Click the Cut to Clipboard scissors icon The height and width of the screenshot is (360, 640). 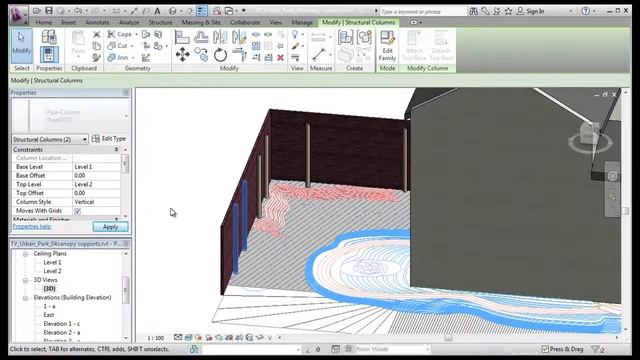click(x=97, y=35)
